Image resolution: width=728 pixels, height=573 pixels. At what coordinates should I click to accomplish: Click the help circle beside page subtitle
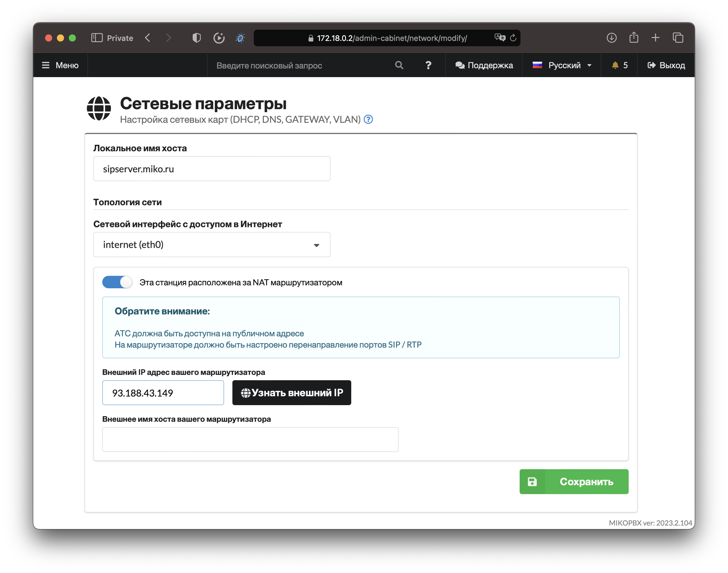pos(368,120)
